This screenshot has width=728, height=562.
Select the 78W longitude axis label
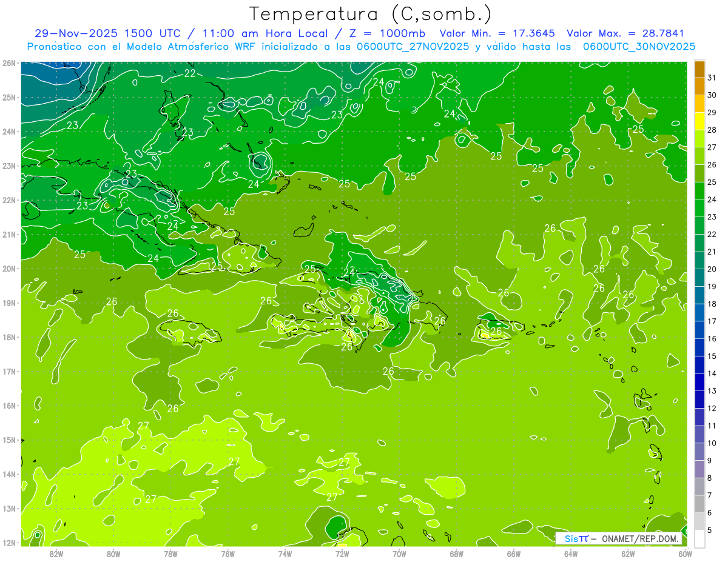click(x=170, y=554)
